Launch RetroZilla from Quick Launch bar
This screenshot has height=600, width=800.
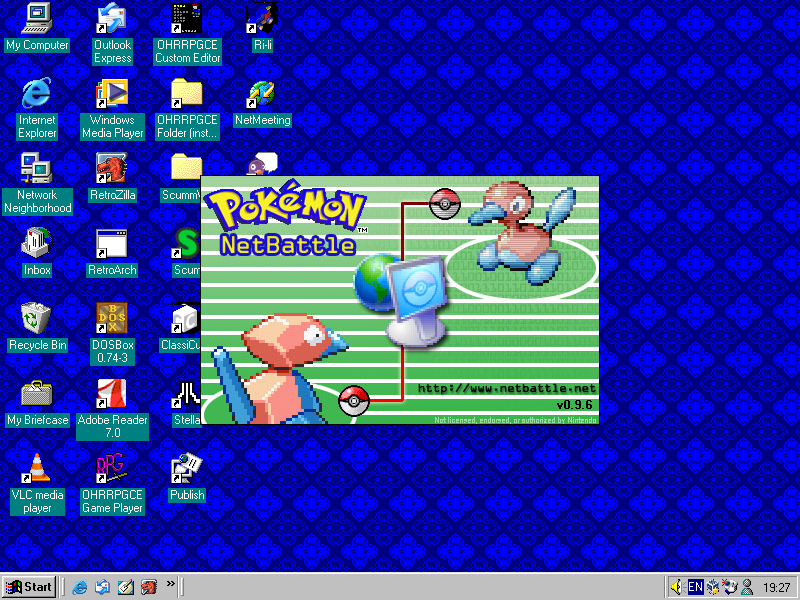click(x=148, y=587)
